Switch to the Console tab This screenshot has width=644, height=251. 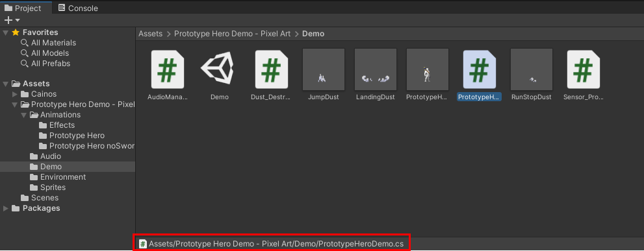click(x=78, y=8)
